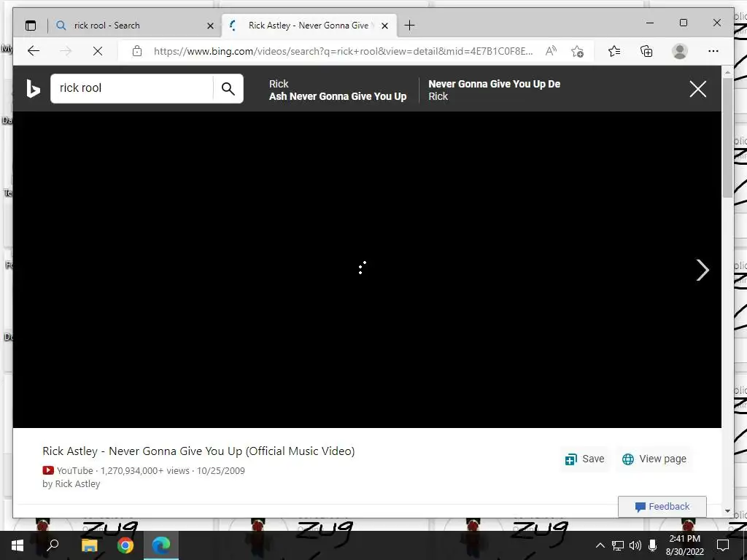The width and height of the screenshot is (747, 560).
Task: Open the browser profile menu
Action: click(x=680, y=51)
